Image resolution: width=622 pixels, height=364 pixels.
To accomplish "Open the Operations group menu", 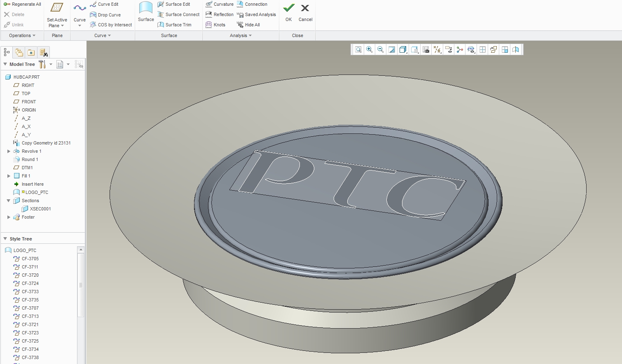I will [x=22, y=35].
